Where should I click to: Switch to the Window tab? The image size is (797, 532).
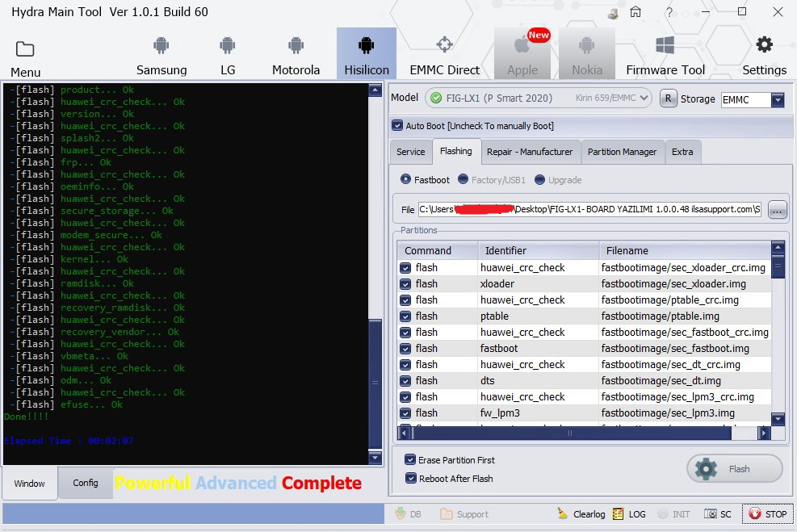30,484
